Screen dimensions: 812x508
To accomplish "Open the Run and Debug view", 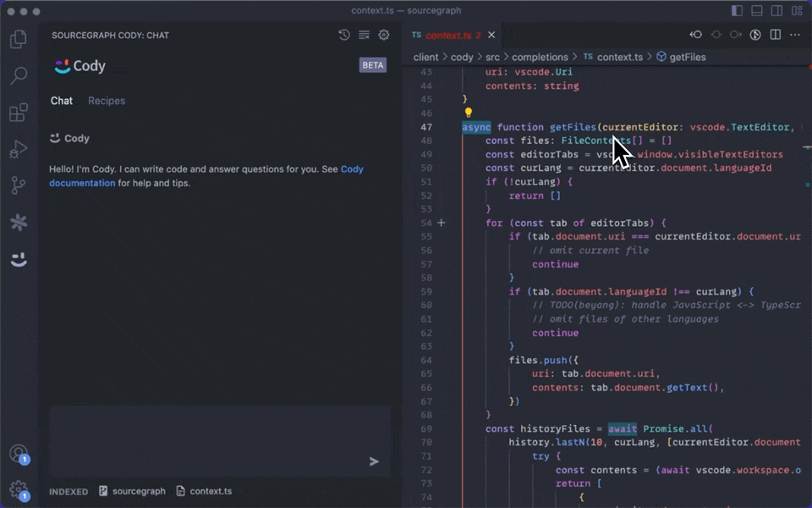I will (19, 149).
